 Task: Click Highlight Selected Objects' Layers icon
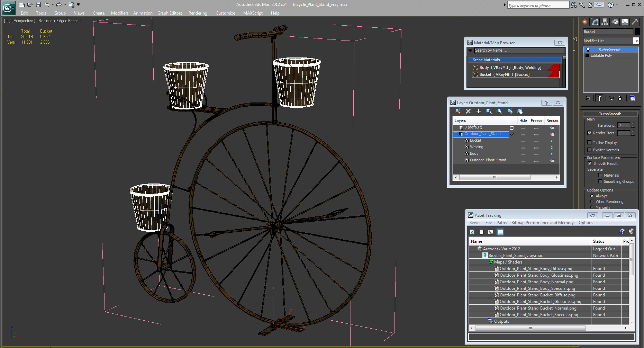point(499,111)
